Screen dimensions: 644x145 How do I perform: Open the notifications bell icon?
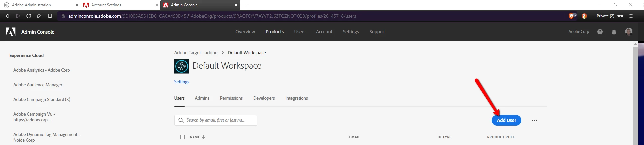(614, 32)
